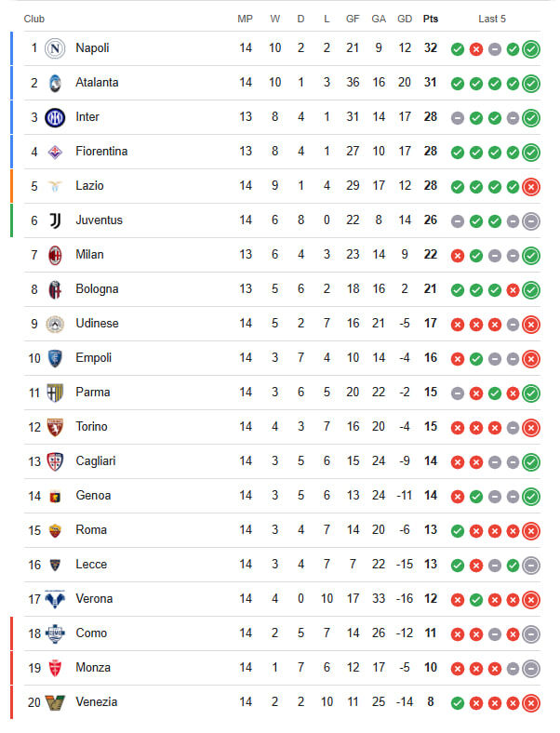The height and width of the screenshot is (733, 560).
Task: Open the Bologna team link
Action: coord(97,289)
